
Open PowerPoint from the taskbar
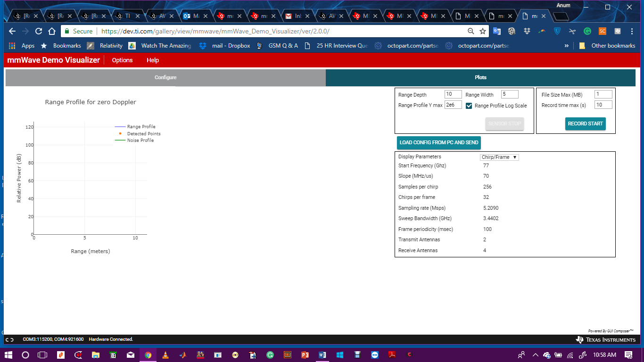coord(305,354)
